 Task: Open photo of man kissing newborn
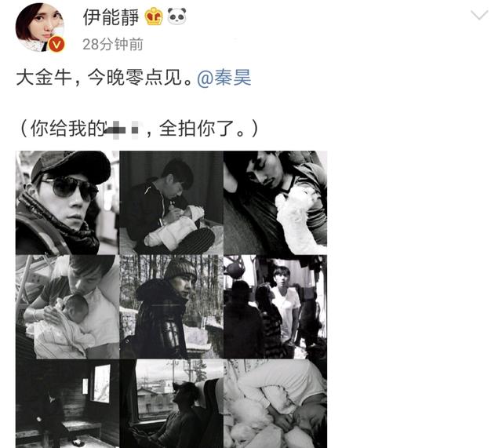pos(67,307)
